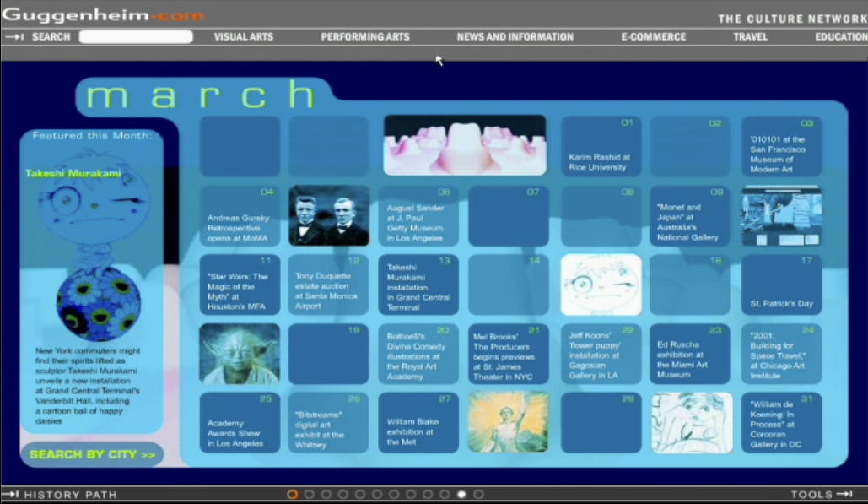Click the Guggenheim.com logo
Image resolution: width=868 pixels, height=504 pixels.
(x=103, y=14)
